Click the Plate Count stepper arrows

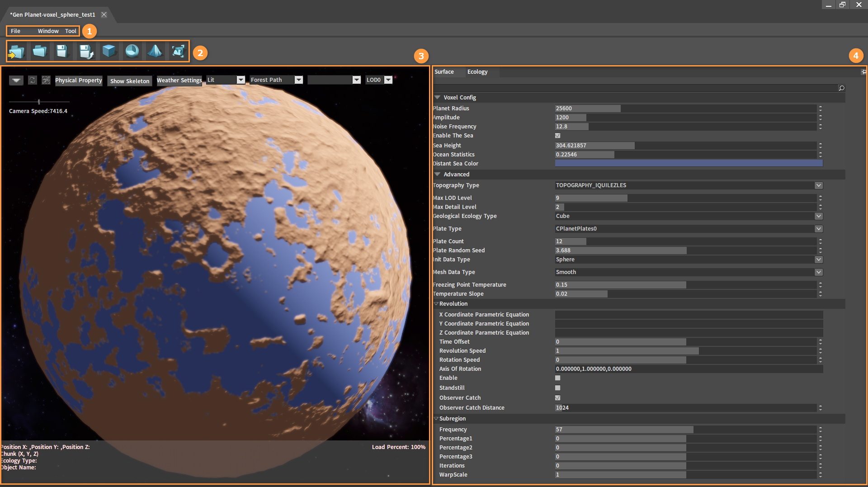820,241
